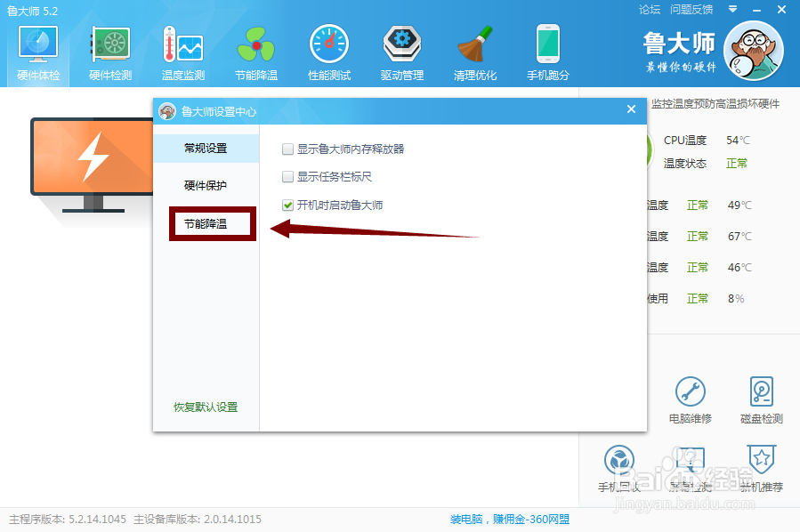Click the 49℃ temperature row value
Screen dimensions: 800x532
tap(739, 205)
